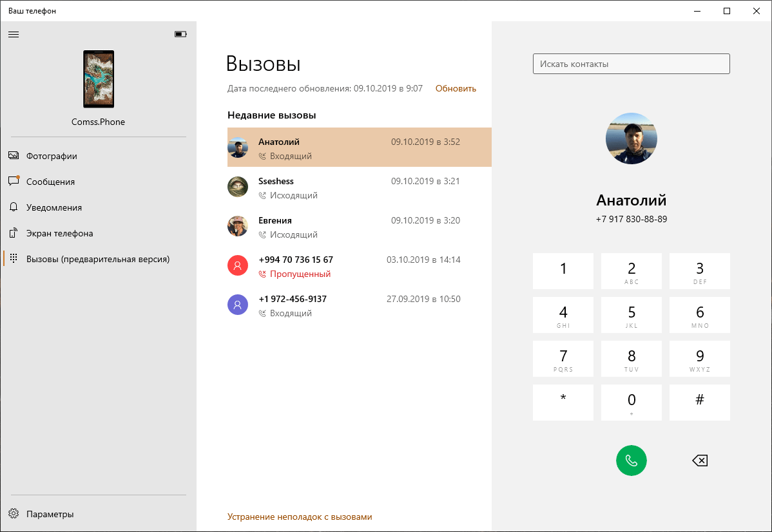Start call with green phone button

pyautogui.click(x=631, y=461)
